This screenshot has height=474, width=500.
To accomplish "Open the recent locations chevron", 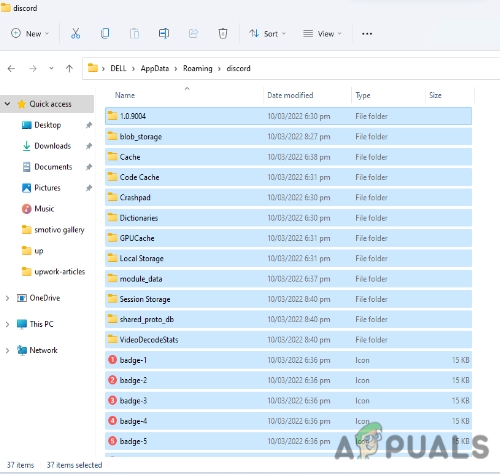I will [51, 68].
